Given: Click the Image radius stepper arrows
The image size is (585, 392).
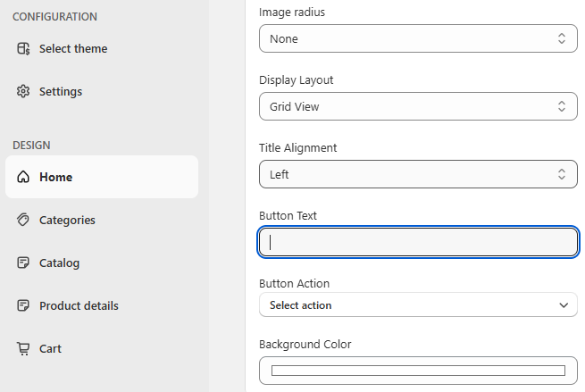Looking at the screenshot, I should tap(562, 38).
